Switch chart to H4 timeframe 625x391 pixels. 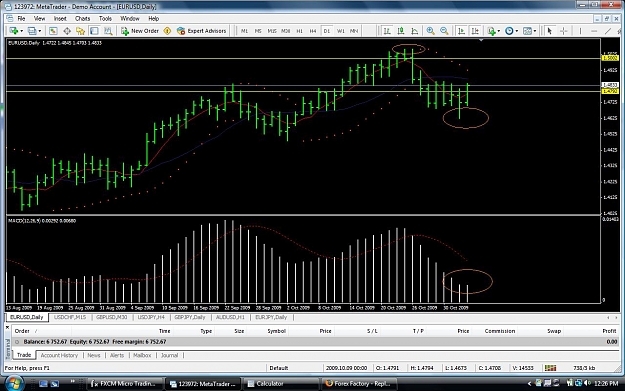pyautogui.click(x=313, y=31)
